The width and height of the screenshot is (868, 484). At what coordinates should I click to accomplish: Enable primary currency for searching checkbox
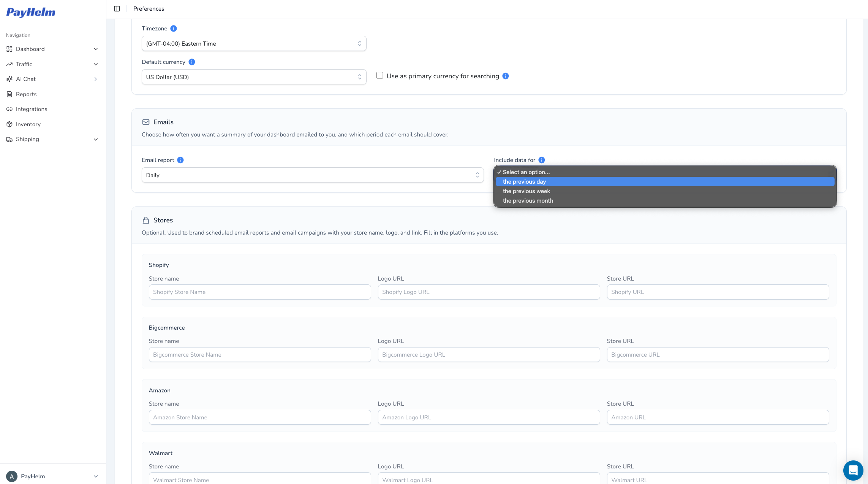tap(380, 75)
